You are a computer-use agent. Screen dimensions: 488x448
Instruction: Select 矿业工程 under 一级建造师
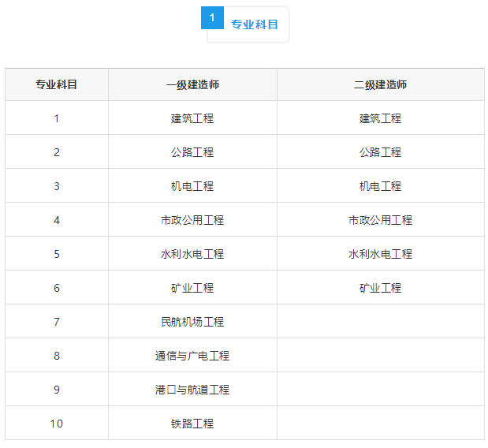[192, 288]
